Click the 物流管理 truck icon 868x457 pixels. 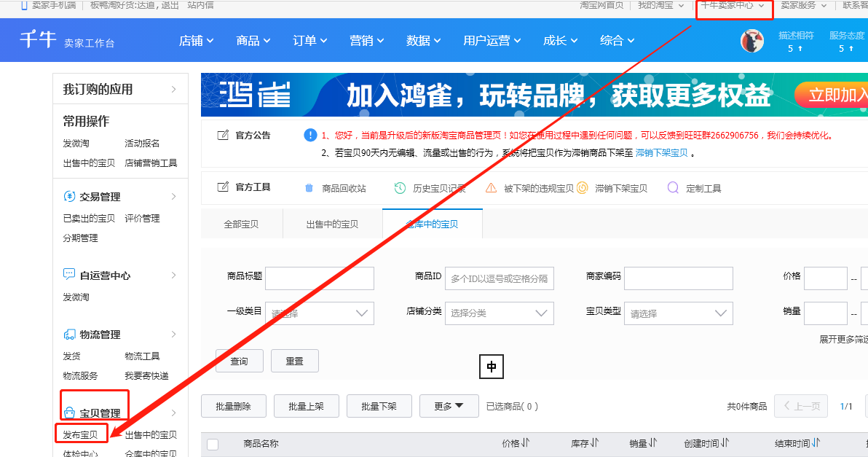[69, 334]
